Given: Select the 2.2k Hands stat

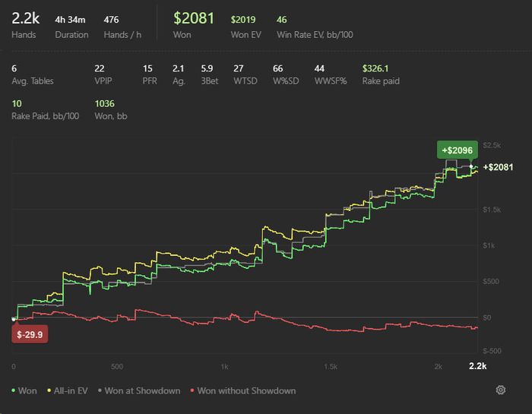Looking at the screenshot, I should click(25, 24).
